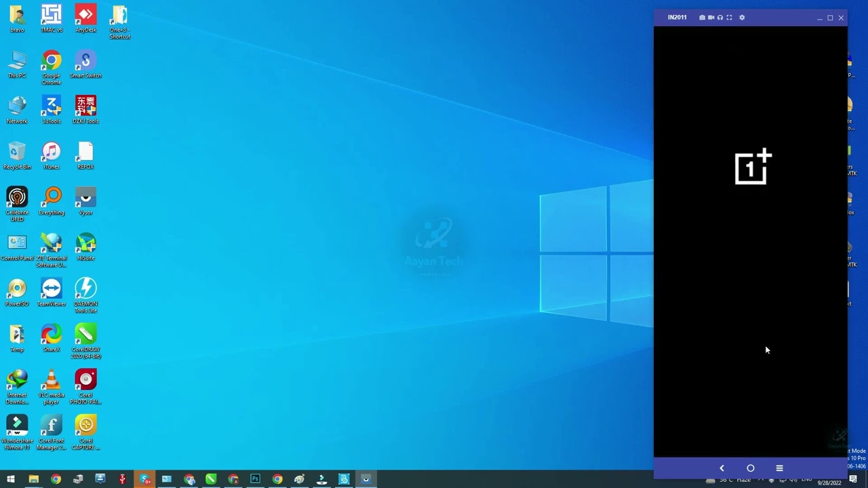Select the Vysor desktop icon

[85, 202]
